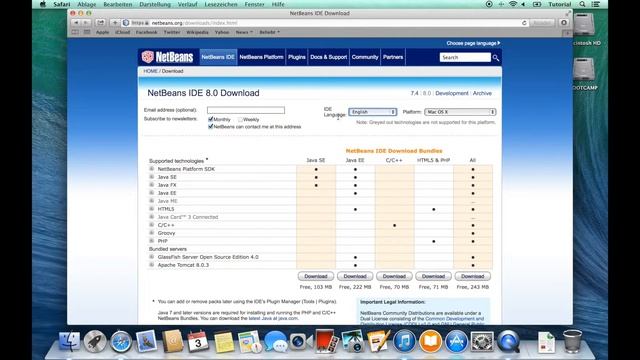
Task: Open the Community tab
Action: click(x=365, y=57)
